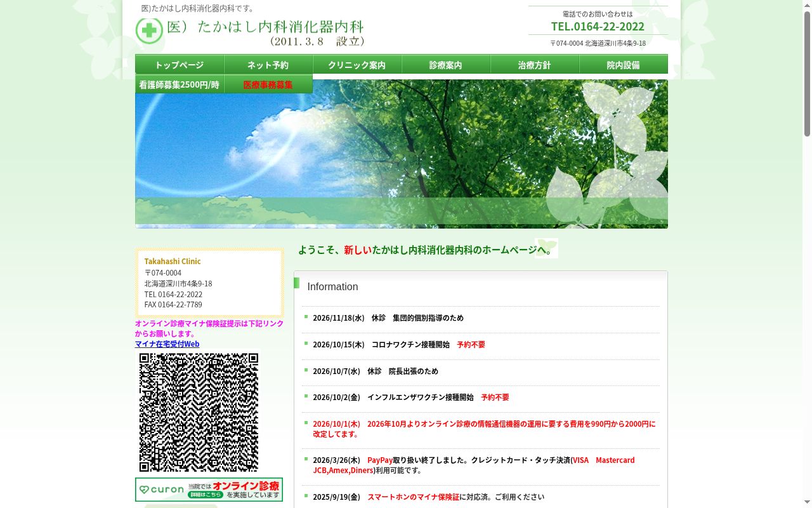The width and height of the screenshot is (812, 508).
Task: Click FAX 0164-22-7789 text
Action: [173, 305]
